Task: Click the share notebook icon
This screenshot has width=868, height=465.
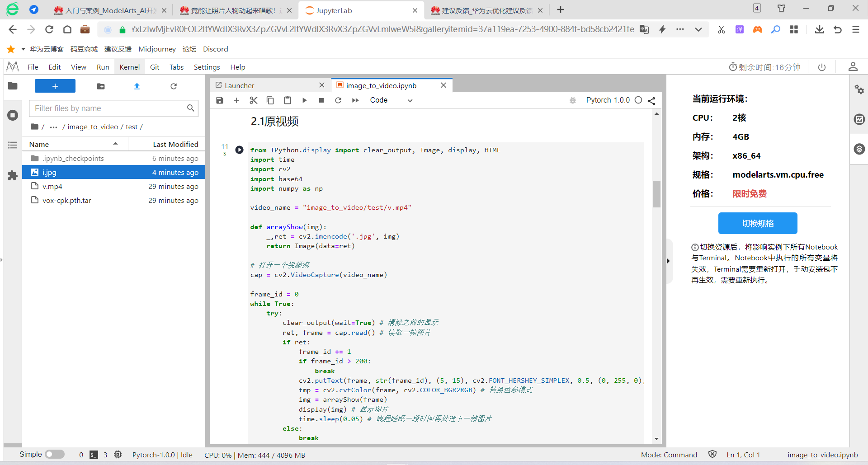Action: pos(651,101)
